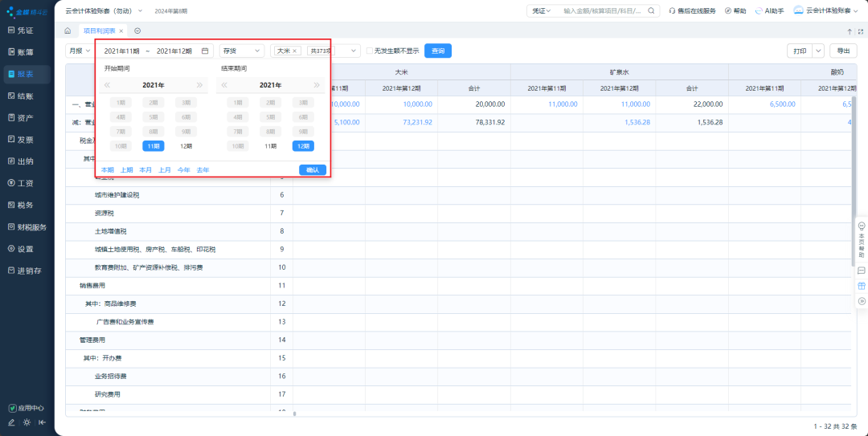Viewport: 868px width, 436px height.
Task: Go to the home tab icon
Action: click(68, 31)
